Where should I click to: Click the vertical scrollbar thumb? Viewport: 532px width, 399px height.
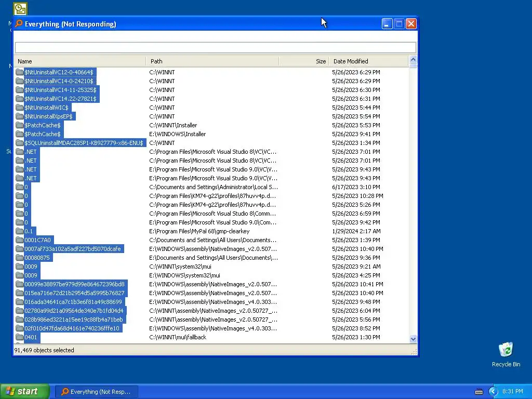pos(413,66)
